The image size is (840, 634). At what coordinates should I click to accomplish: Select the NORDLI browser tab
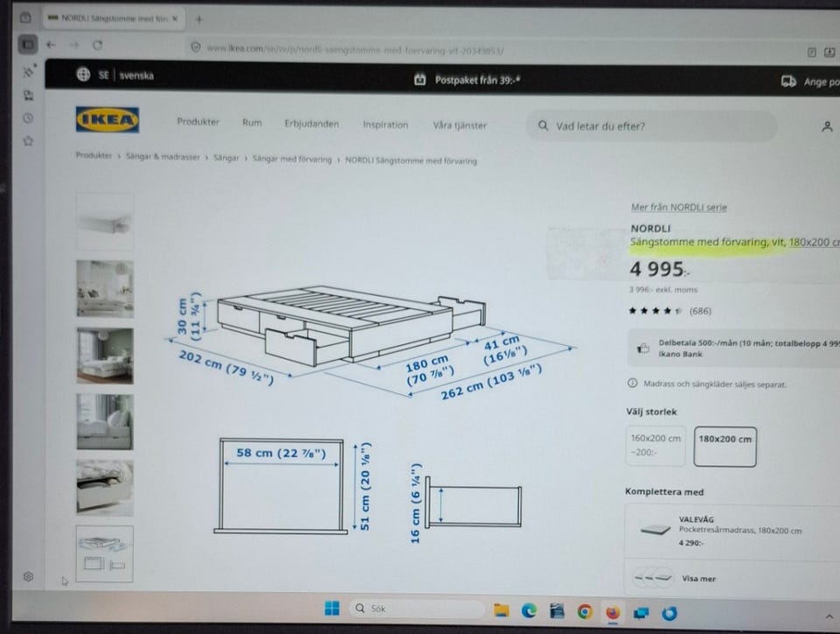114,18
